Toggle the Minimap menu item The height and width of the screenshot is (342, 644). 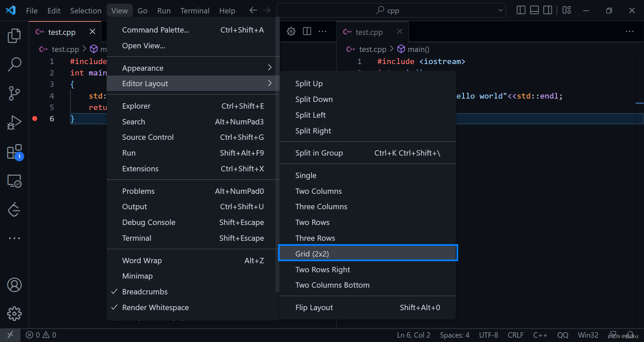pyautogui.click(x=193, y=276)
